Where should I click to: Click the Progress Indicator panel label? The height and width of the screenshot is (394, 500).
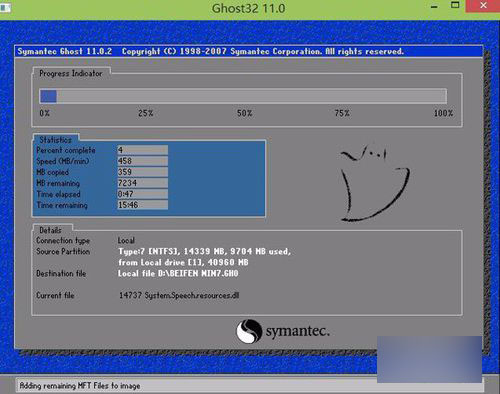click(x=71, y=73)
